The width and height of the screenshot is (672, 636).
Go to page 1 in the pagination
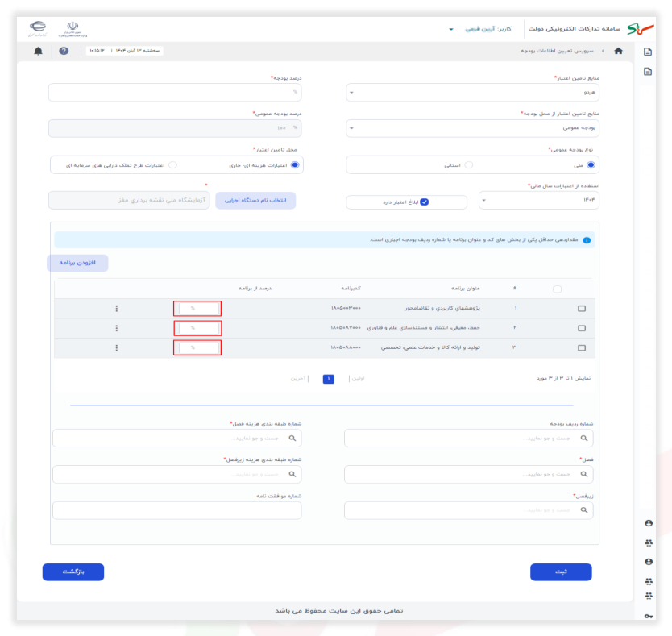pos(328,379)
